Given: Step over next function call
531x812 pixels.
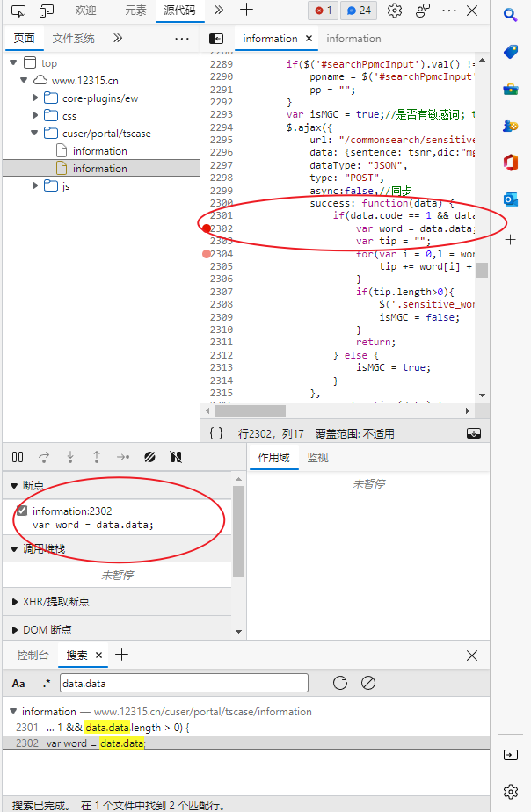Looking at the screenshot, I should [x=44, y=457].
